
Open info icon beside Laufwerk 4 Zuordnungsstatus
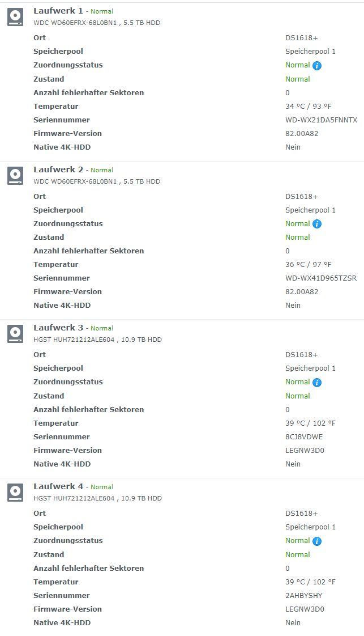pos(317,541)
